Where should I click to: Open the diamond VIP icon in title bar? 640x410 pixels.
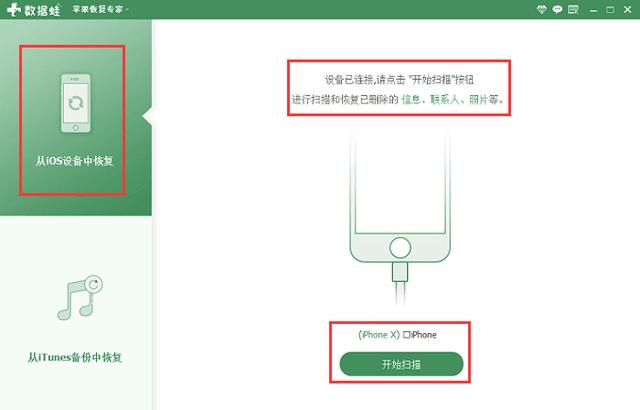541,9
